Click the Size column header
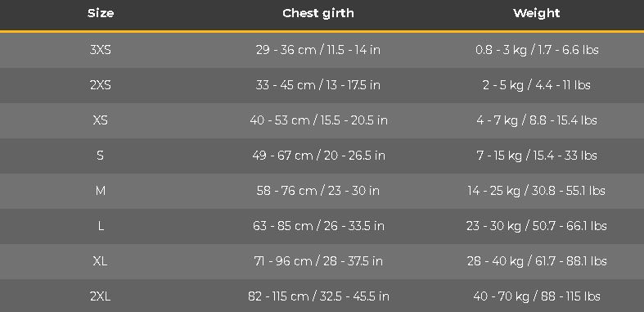The width and height of the screenshot is (644, 312). point(101,13)
